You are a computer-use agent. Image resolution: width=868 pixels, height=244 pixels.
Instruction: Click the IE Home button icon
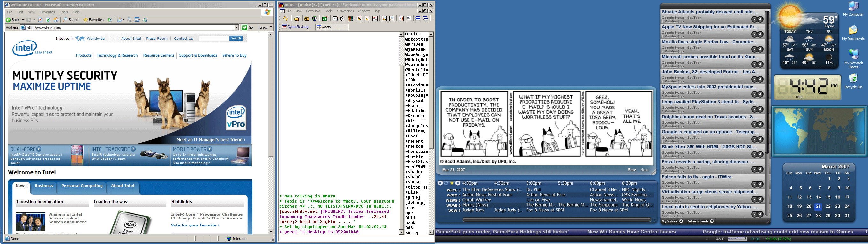(x=56, y=20)
